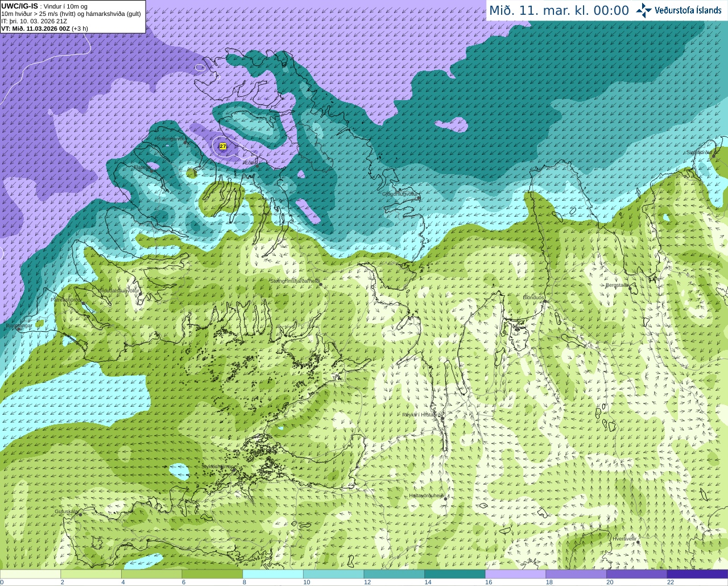Select the dark purple 22+ legend swatch
This screenshot has width=728, height=586.
(x=697, y=574)
